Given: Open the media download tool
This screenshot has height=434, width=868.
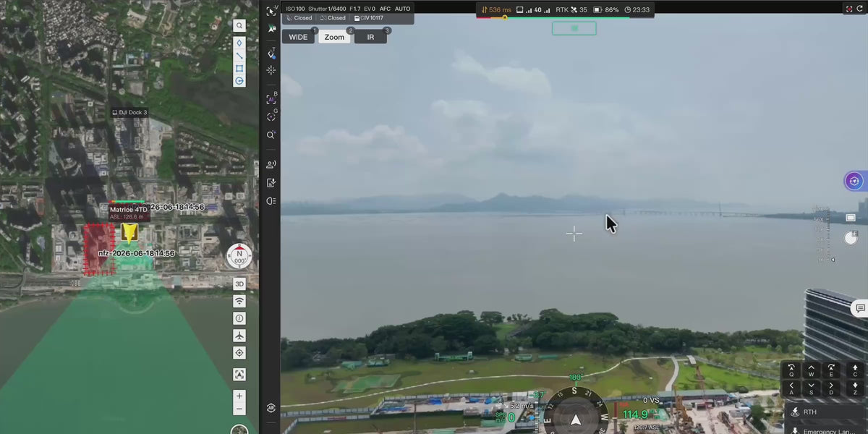Looking at the screenshot, I should click(x=271, y=183).
